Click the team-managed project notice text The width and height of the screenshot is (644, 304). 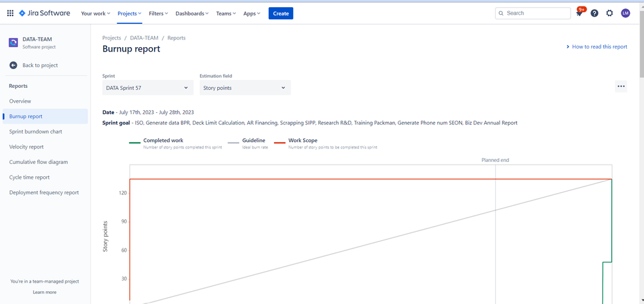(44, 281)
